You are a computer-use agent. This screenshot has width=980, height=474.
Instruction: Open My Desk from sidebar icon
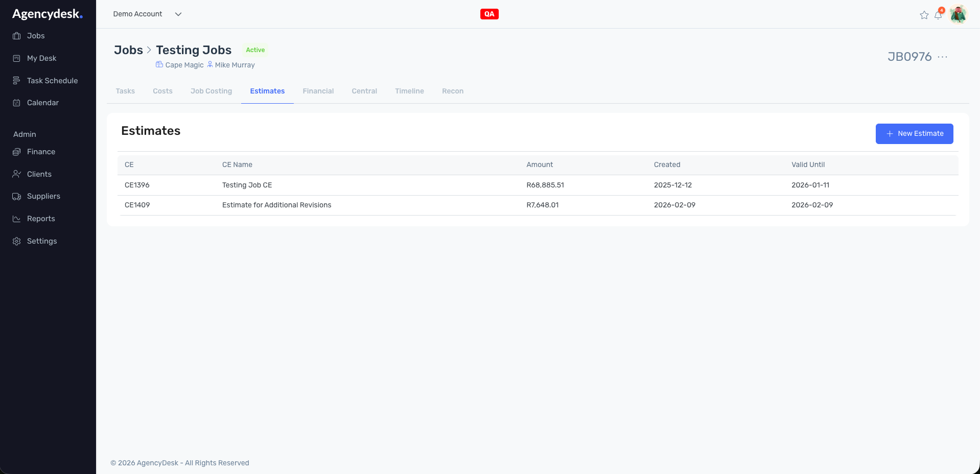pos(17,58)
